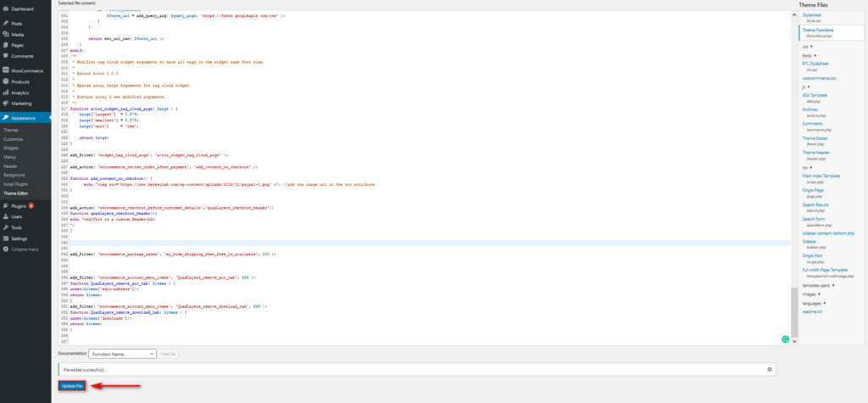Viewport: 868px width, 403px height.
Task: Open the Theme Header file link
Action: tap(817, 151)
